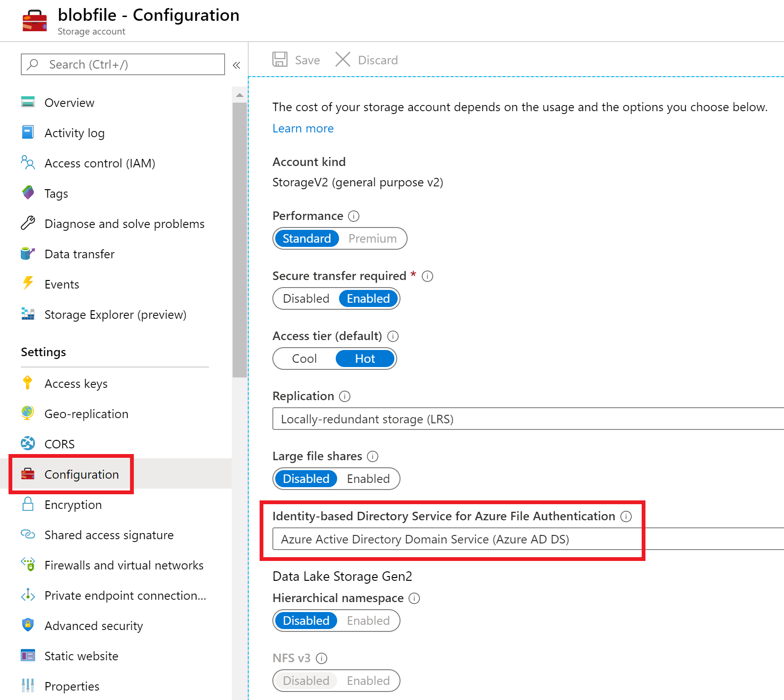The width and height of the screenshot is (784, 700).
Task: Set Large file shares to Enabled
Action: 368,479
